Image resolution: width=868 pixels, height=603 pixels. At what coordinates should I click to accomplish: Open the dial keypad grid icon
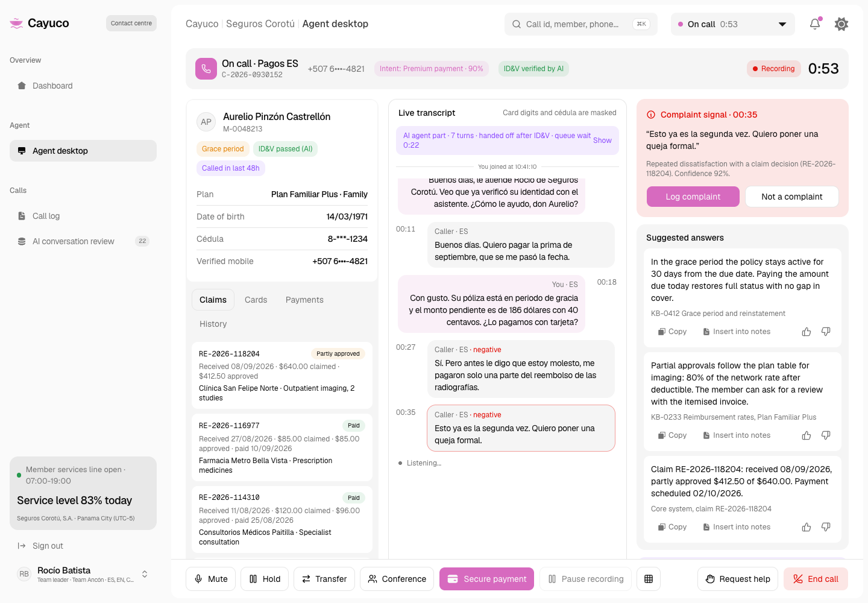click(x=649, y=579)
